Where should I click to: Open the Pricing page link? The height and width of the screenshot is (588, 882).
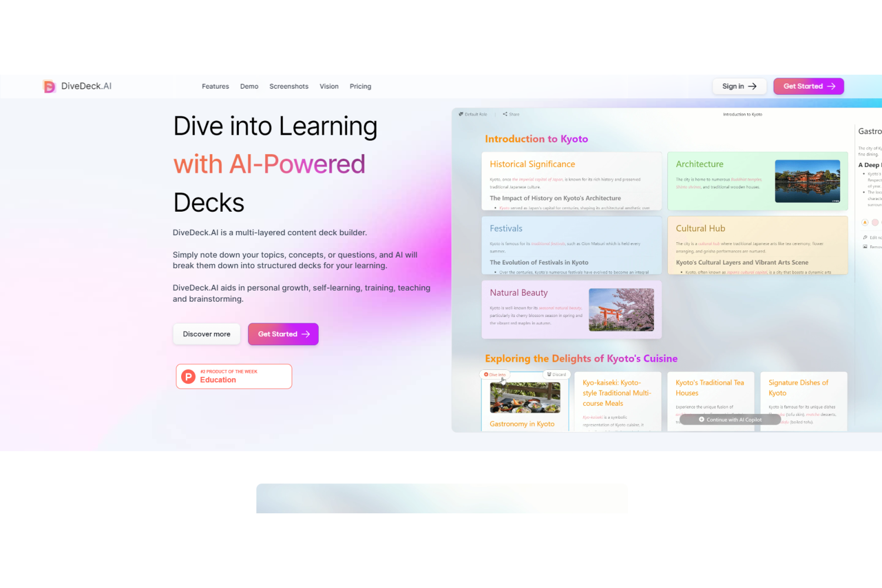point(360,86)
